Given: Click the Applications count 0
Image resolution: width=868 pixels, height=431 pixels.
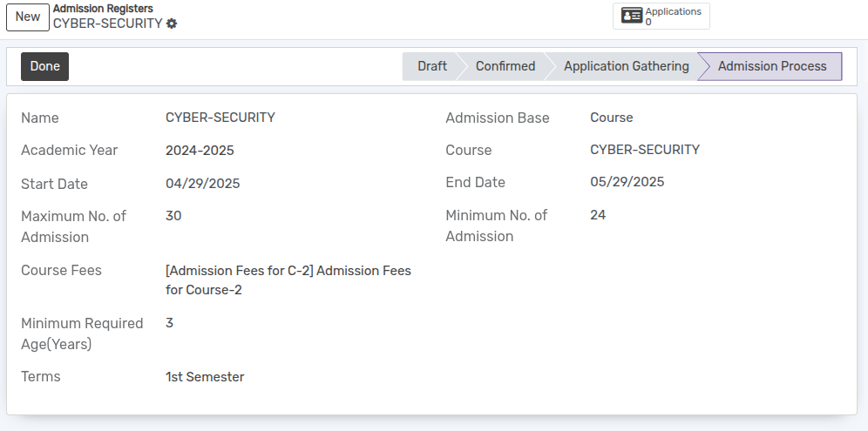Looking at the screenshot, I should [x=648, y=22].
